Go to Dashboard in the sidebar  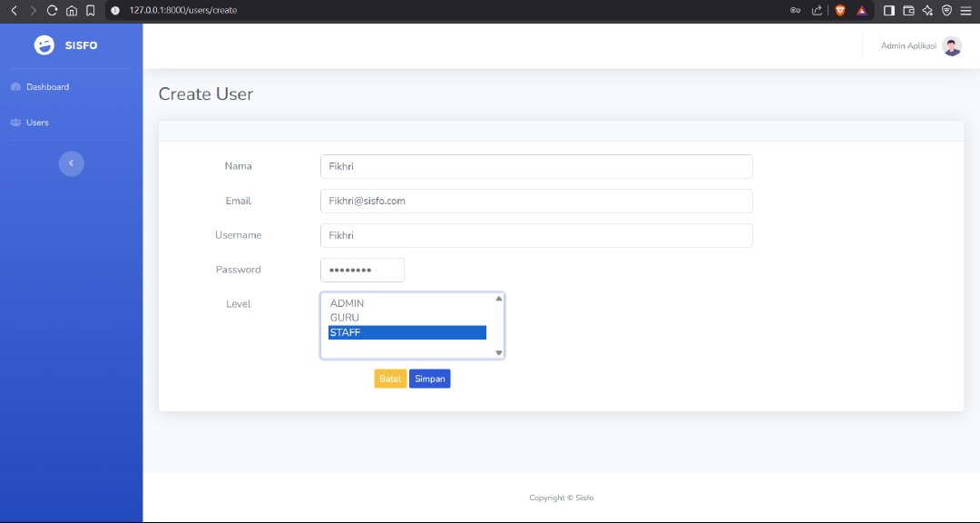click(47, 87)
